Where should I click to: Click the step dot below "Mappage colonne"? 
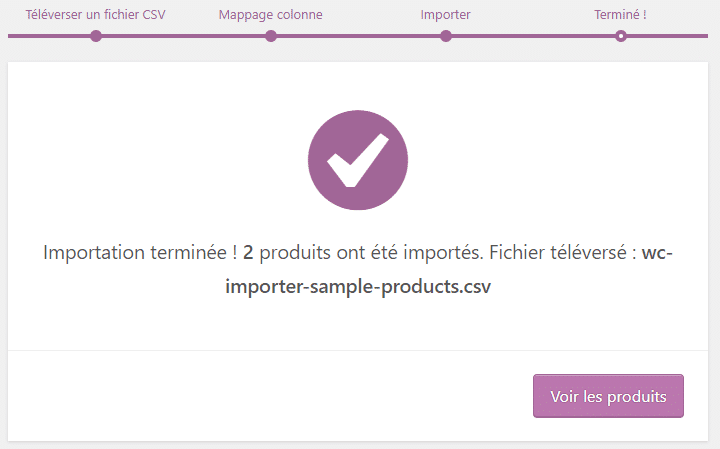pos(271,36)
